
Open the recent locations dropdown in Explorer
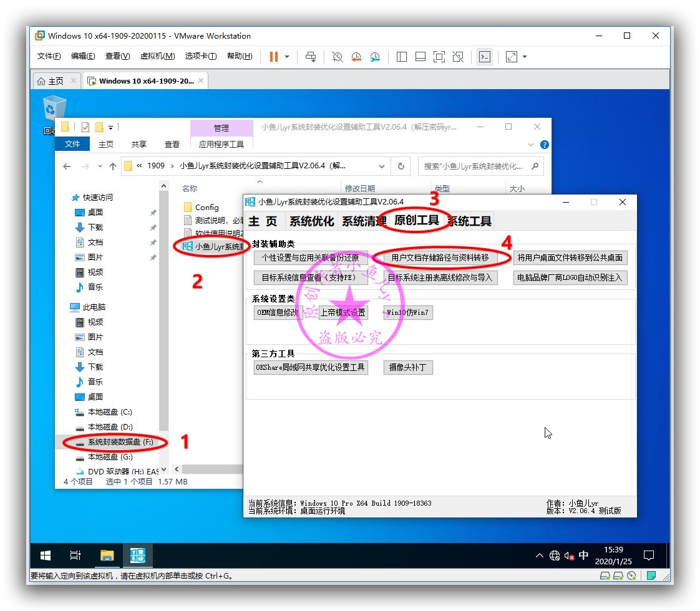tap(100, 166)
